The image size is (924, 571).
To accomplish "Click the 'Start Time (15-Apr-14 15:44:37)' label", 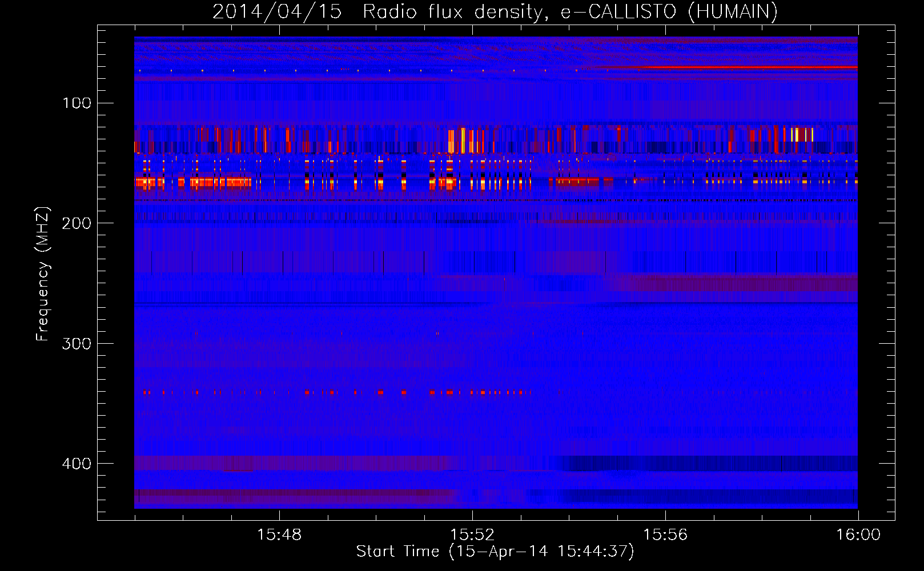I will 495,552.
